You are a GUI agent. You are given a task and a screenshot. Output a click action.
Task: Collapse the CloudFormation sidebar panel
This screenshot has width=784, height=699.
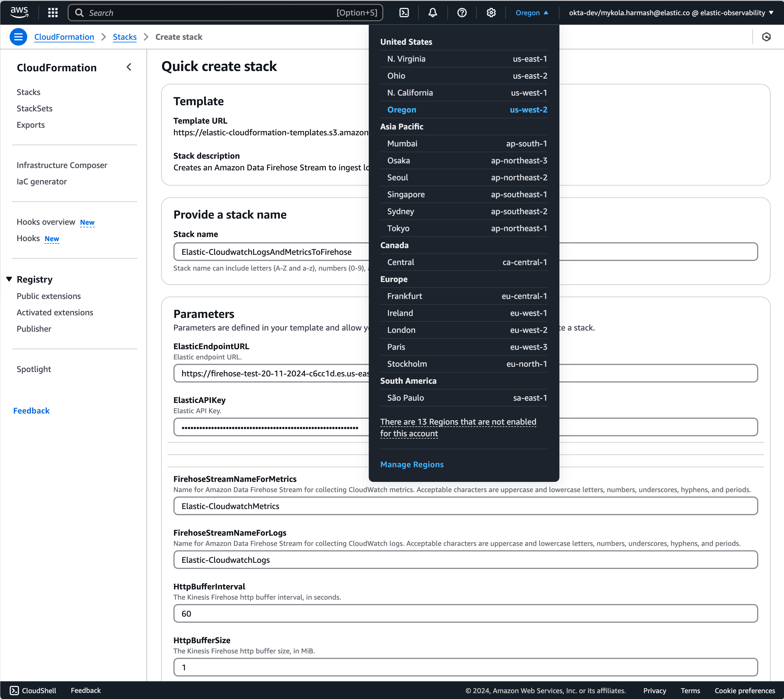point(129,67)
